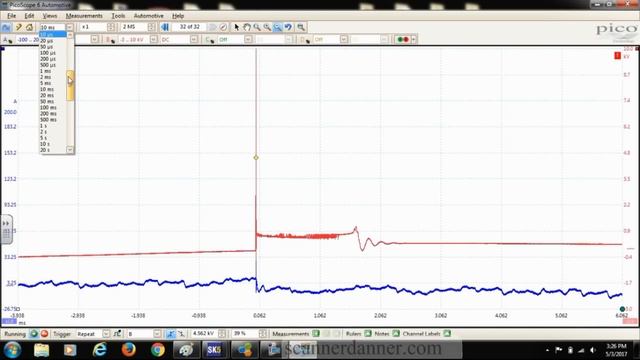Open the Help menu
Screen dimensions: 640x360
point(178,16)
